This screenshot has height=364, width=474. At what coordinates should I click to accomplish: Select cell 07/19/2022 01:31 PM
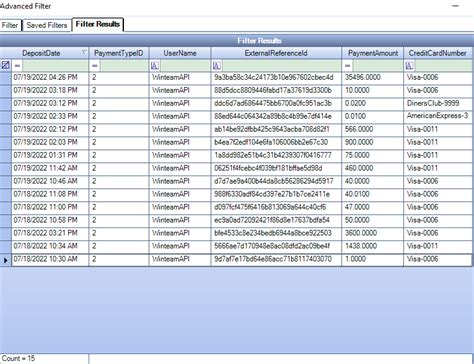(50, 156)
